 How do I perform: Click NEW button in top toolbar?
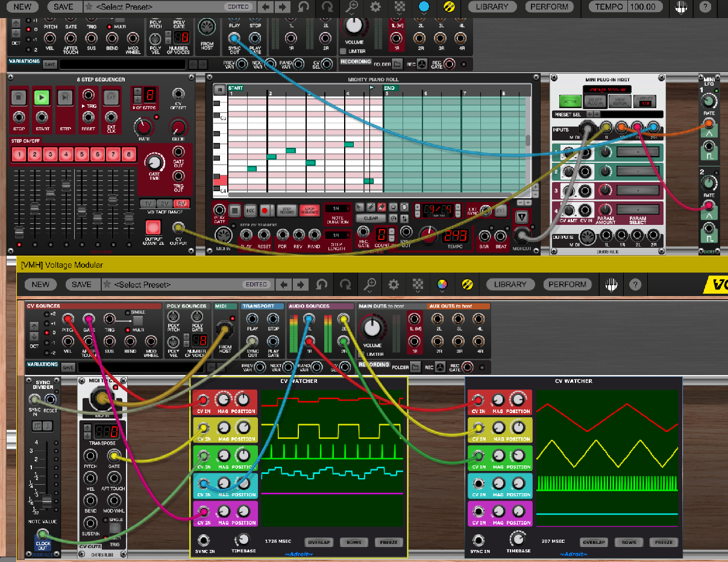[22, 7]
